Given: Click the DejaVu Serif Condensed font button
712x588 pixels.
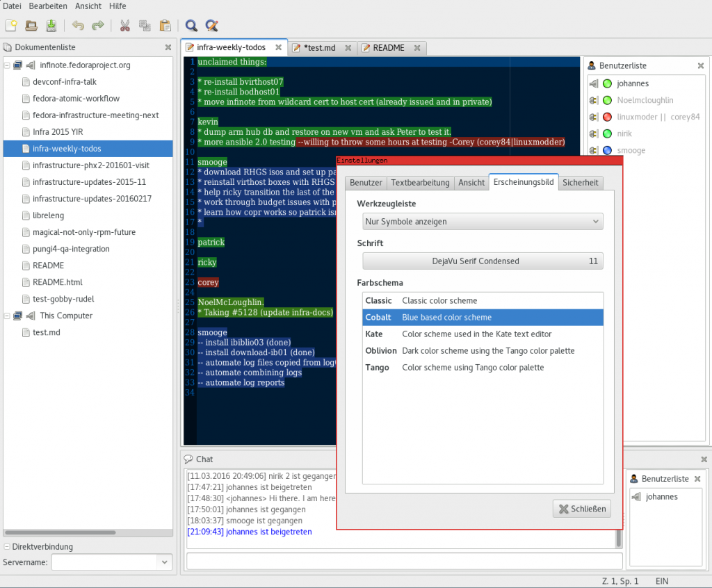Looking at the screenshot, I should click(482, 261).
